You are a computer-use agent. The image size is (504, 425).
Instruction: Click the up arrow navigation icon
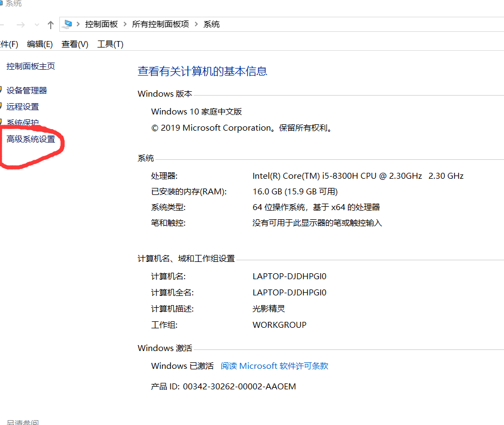pyautogui.click(x=50, y=24)
